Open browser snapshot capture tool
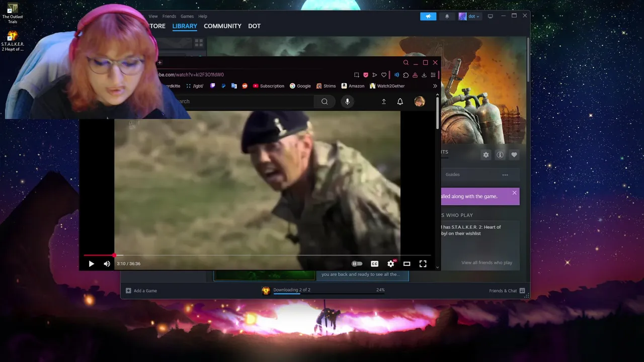This screenshot has width=644, height=362. (x=356, y=75)
